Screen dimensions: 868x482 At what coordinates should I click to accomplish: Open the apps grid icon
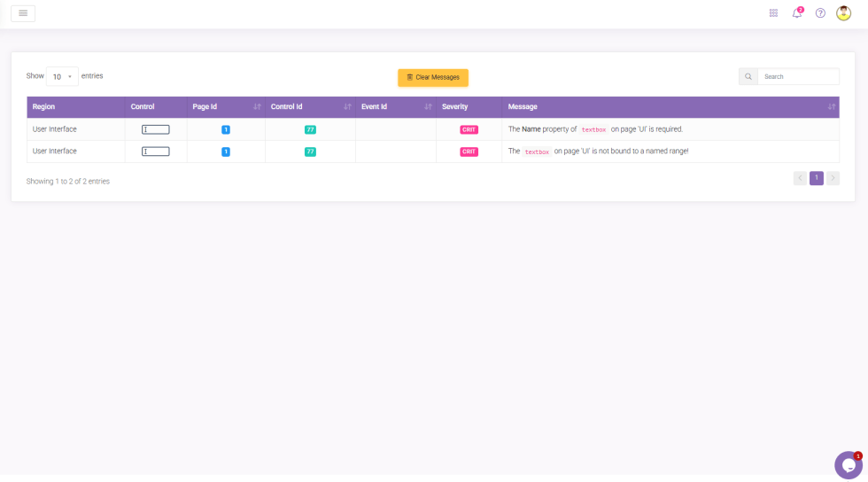click(773, 13)
